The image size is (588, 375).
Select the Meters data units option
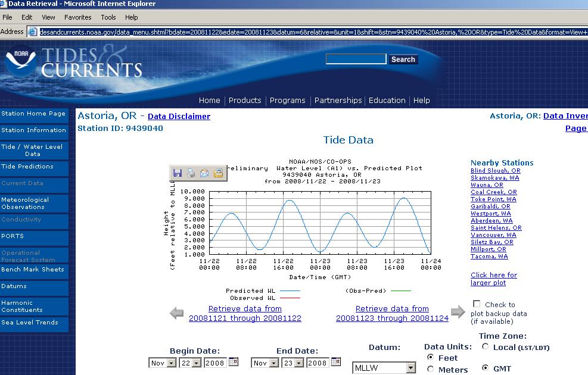[x=431, y=369]
